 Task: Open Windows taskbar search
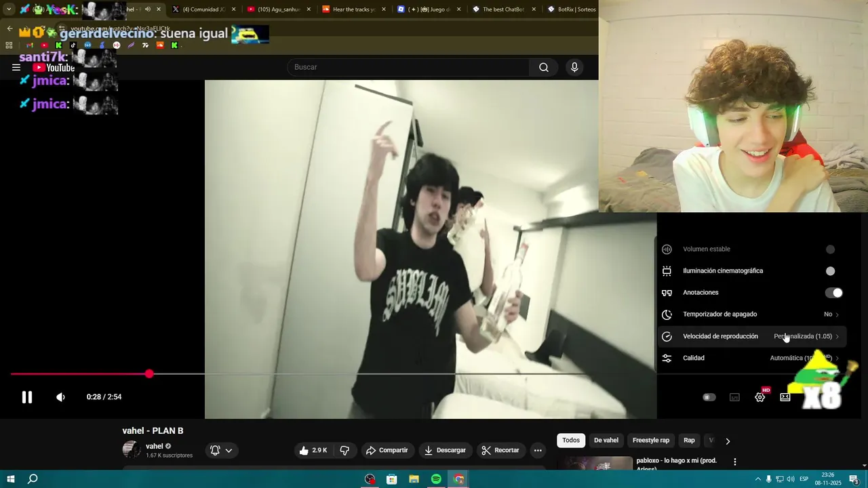coord(33,479)
